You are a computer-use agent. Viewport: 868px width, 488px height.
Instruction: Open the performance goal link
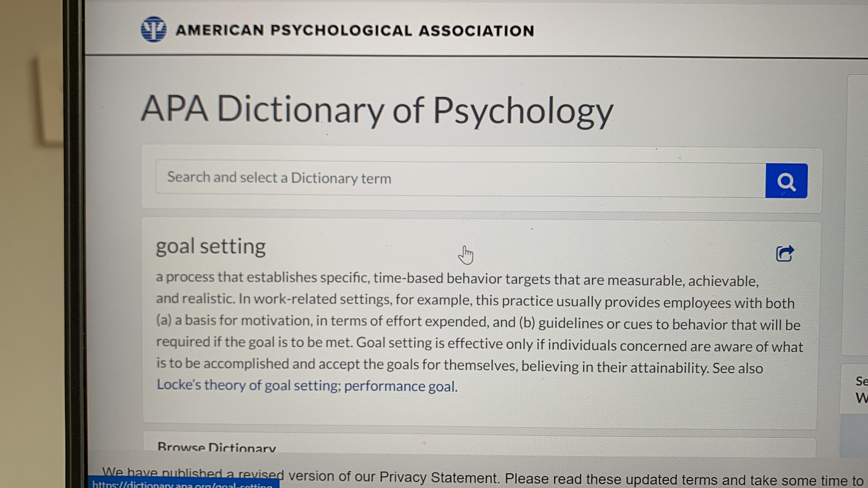[x=400, y=386]
